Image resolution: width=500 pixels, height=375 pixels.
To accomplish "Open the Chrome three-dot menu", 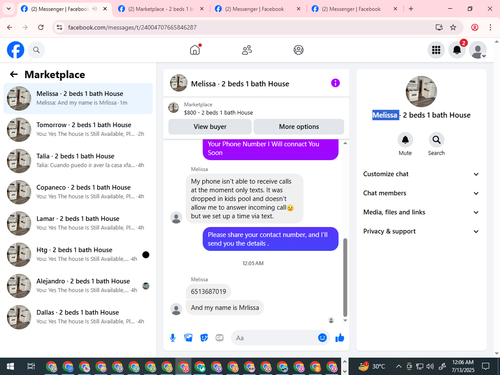I will tap(490, 27).
